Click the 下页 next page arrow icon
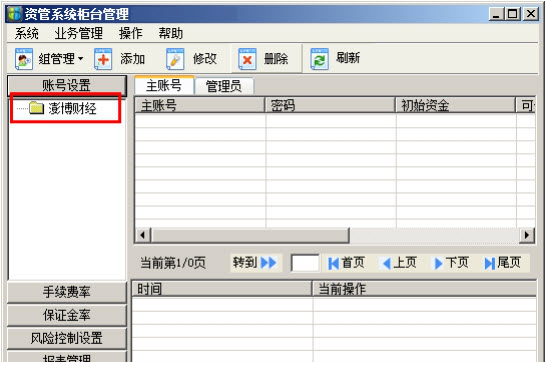 [438, 263]
